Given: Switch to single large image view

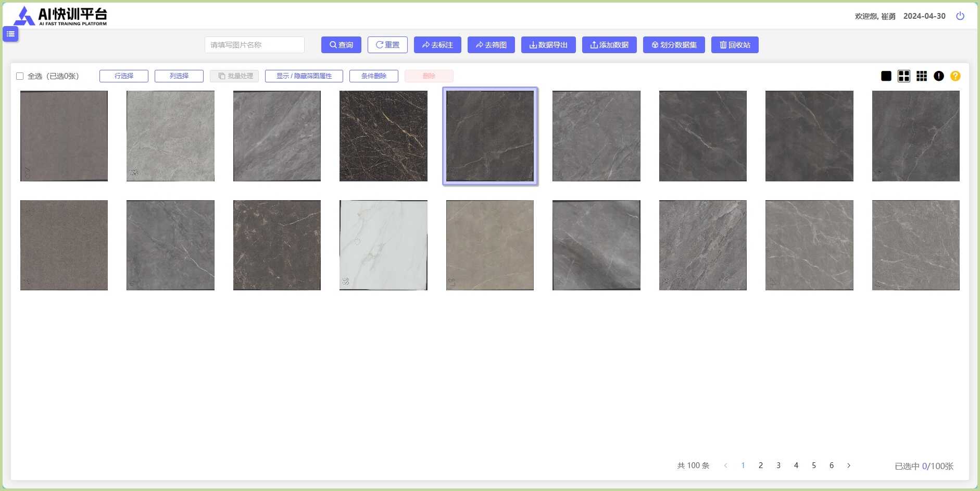Looking at the screenshot, I should tap(886, 76).
